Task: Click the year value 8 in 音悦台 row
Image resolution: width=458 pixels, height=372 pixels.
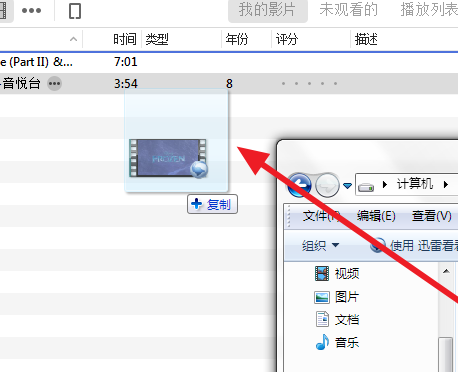Action: coord(229,83)
